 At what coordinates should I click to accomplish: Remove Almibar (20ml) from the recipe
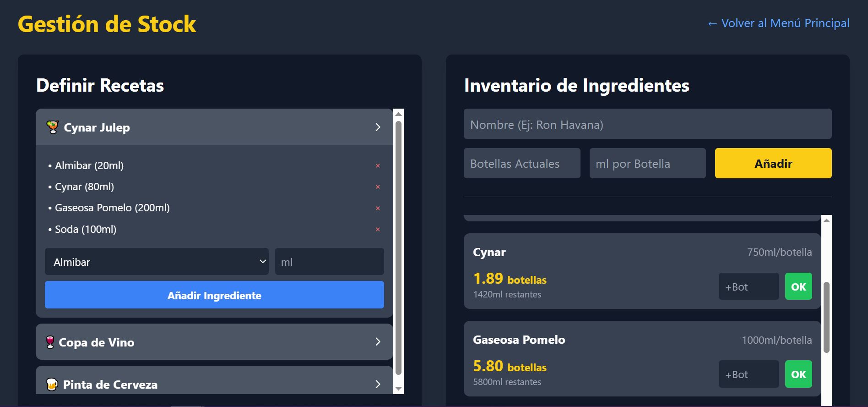click(378, 166)
